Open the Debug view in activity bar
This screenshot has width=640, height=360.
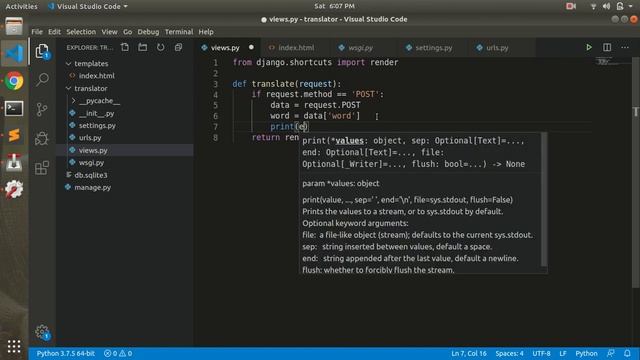click(42, 138)
